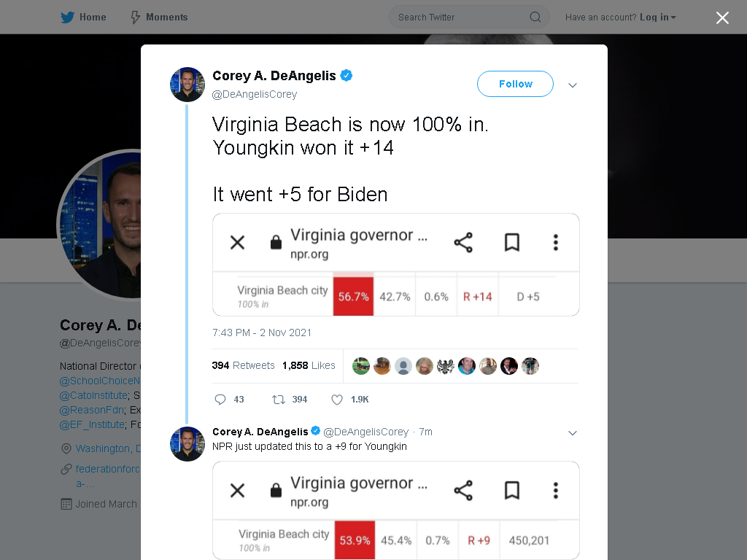Click the first liker avatar thumbnail
747x560 pixels.
(361, 366)
